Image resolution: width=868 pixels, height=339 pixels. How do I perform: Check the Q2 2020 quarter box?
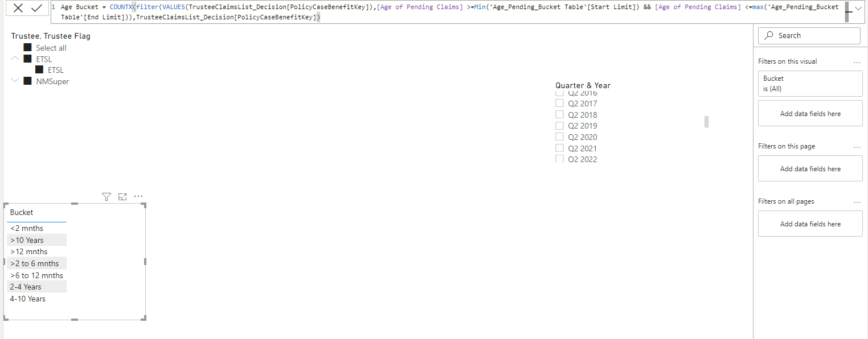point(559,137)
